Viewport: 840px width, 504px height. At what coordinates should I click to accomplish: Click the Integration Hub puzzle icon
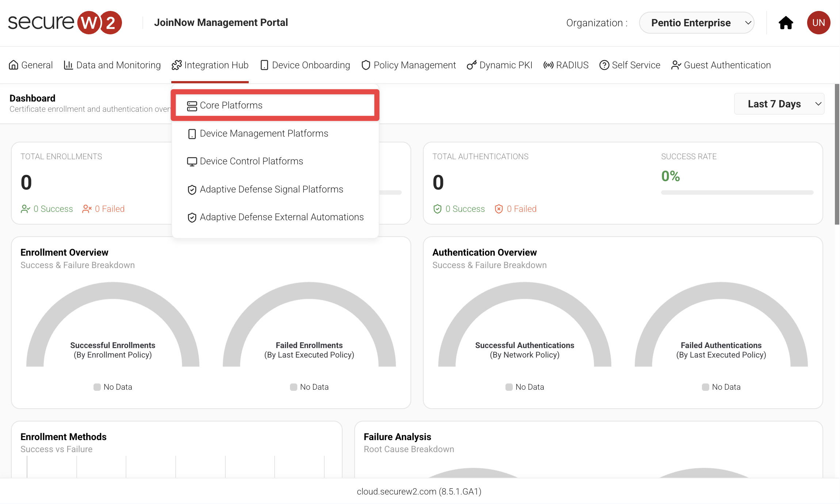[x=177, y=65]
